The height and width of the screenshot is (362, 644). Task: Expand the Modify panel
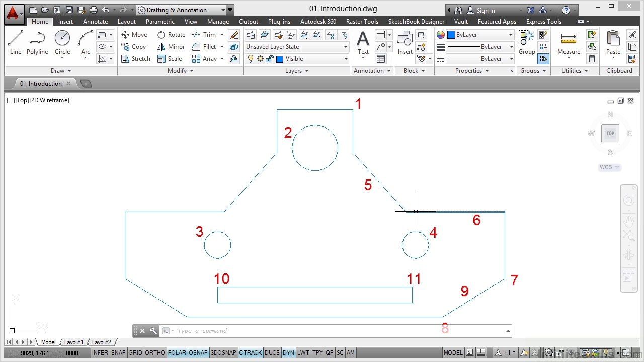point(181,71)
